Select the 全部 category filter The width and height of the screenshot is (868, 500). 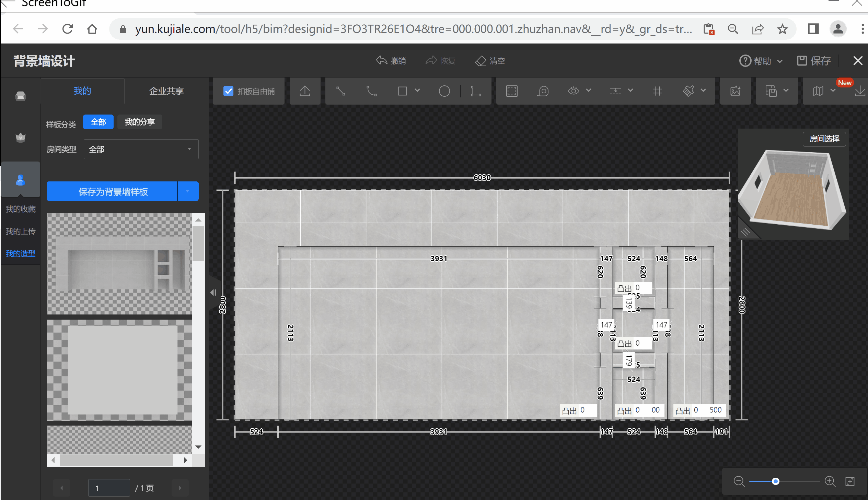(98, 122)
